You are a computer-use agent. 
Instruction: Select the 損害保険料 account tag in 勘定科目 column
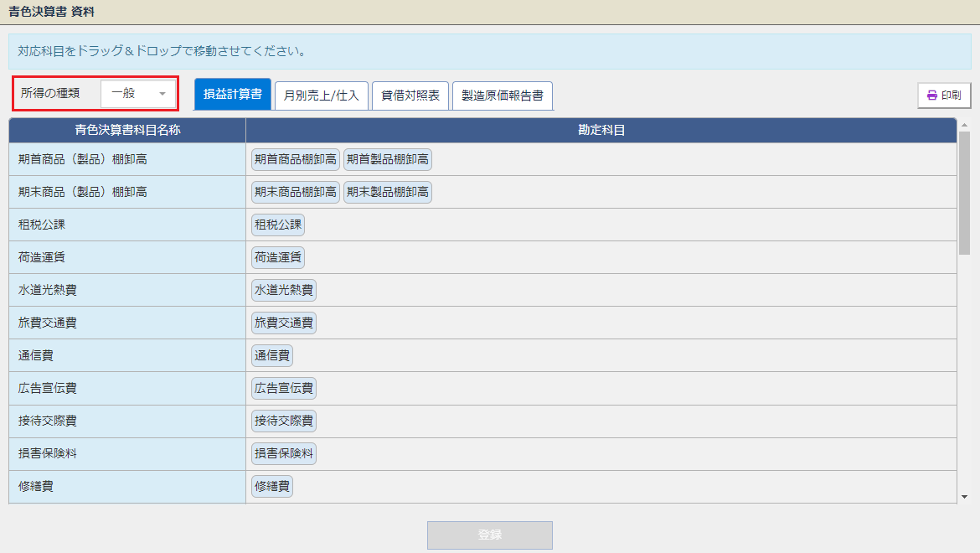[x=284, y=453]
